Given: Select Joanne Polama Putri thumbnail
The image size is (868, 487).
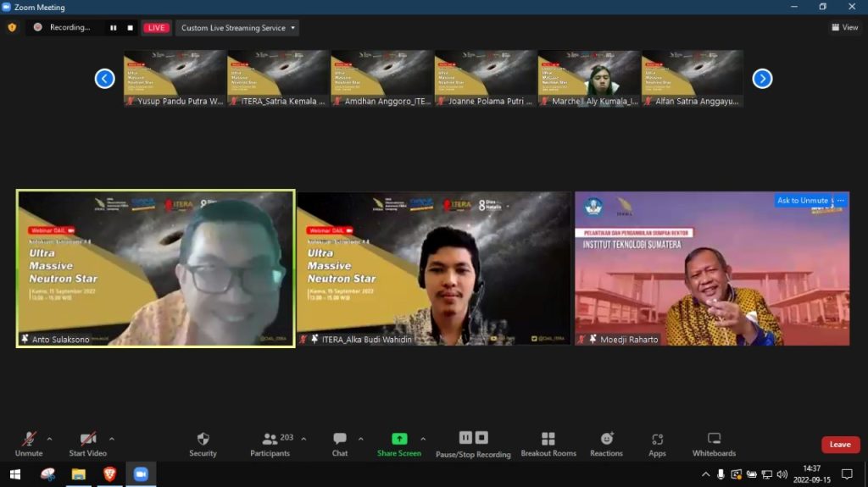Looking at the screenshot, I should point(486,78).
